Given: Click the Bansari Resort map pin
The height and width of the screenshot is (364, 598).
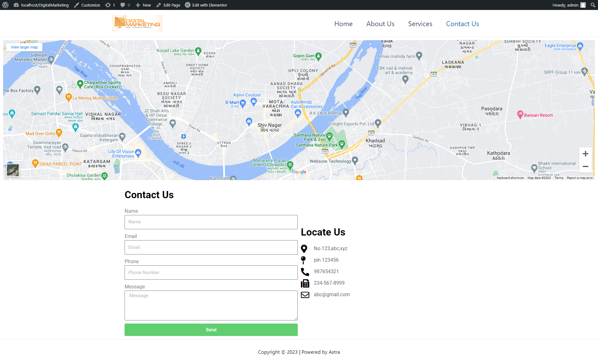Looking at the screenshot, I should point(520,114).
